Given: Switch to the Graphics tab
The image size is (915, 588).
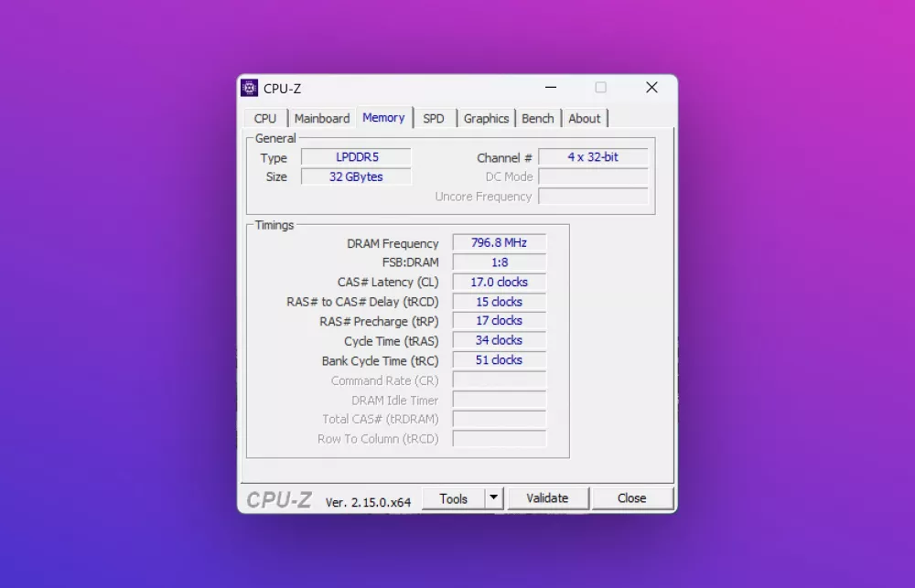Looking at the screenshot, I should click(486, 118).
